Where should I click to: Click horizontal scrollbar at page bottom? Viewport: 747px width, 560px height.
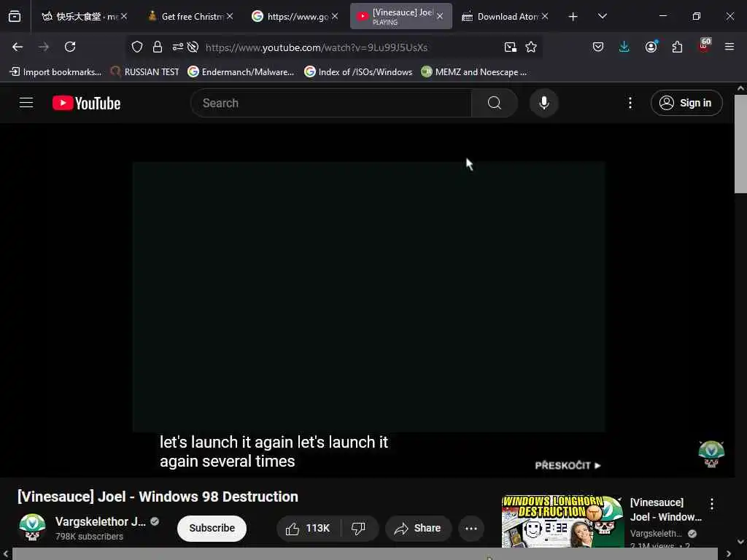365,553
